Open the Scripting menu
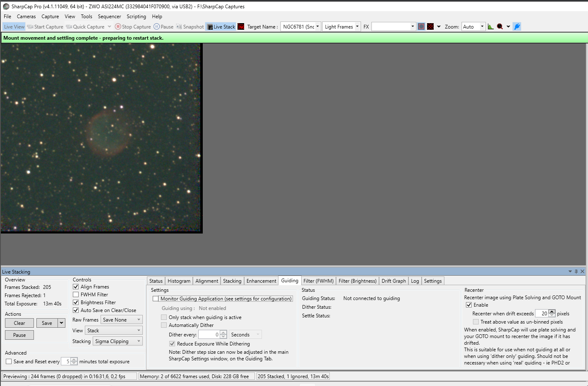 [136, 17]
